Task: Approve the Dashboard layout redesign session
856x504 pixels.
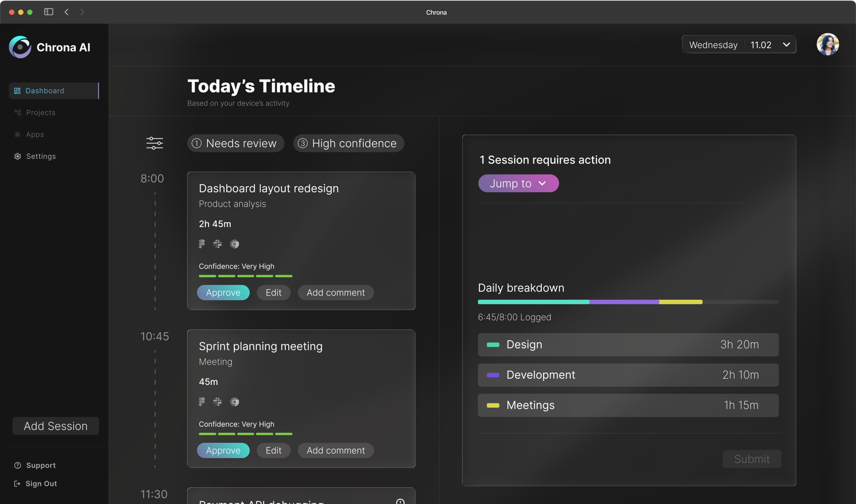Action: coord(223,293)
